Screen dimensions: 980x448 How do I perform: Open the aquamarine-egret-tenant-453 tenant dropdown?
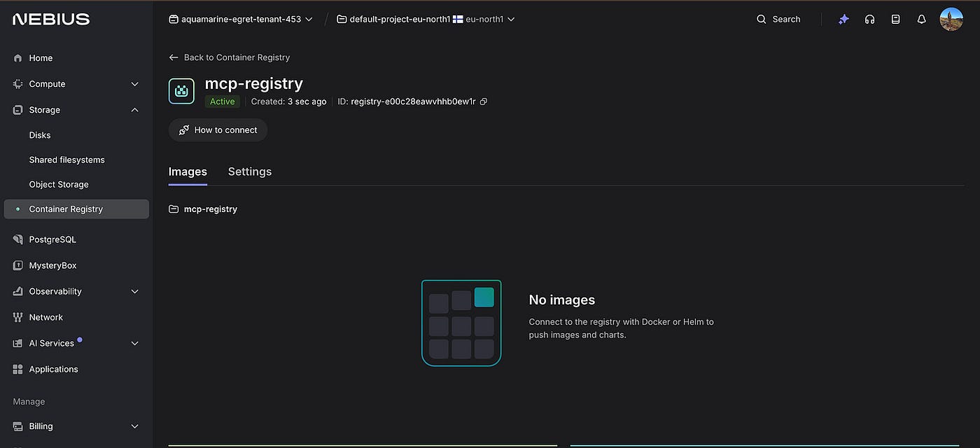(241, 20)
